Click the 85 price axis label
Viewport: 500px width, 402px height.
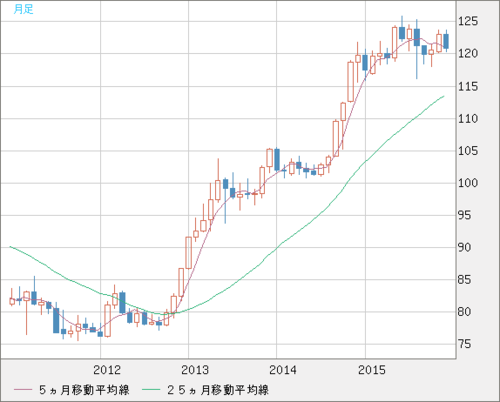464,280
